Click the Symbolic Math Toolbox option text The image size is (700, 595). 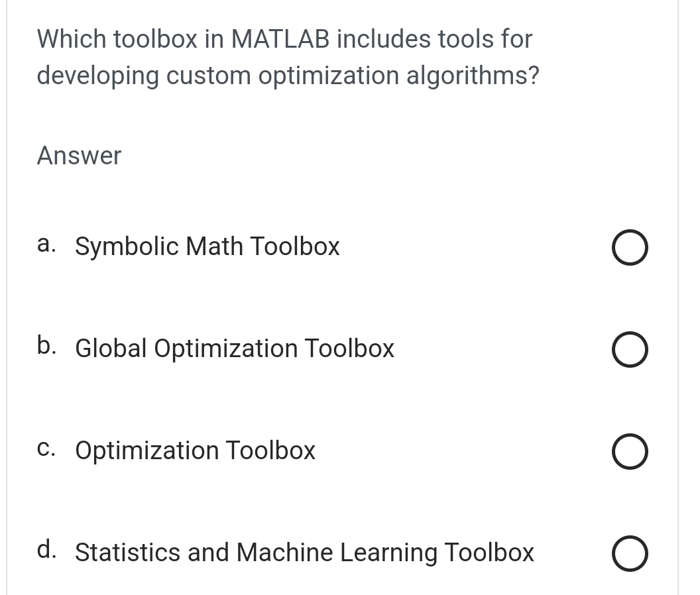coord(207,246)
